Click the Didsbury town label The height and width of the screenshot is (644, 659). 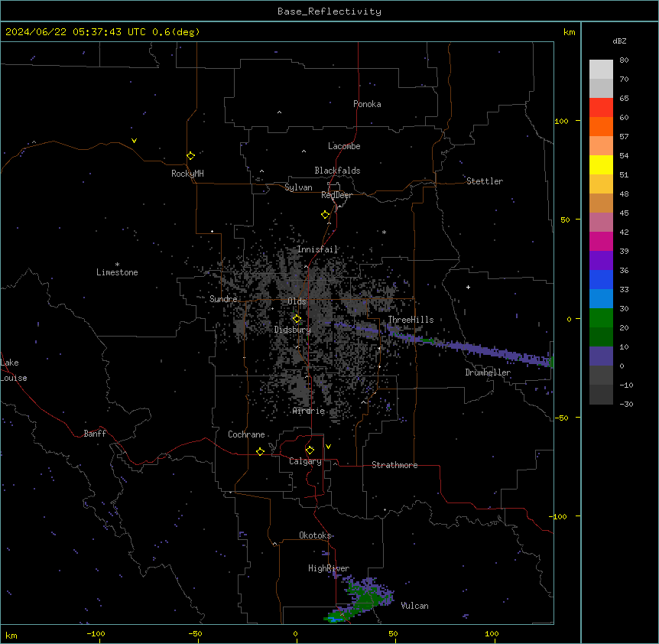point(293,330)
